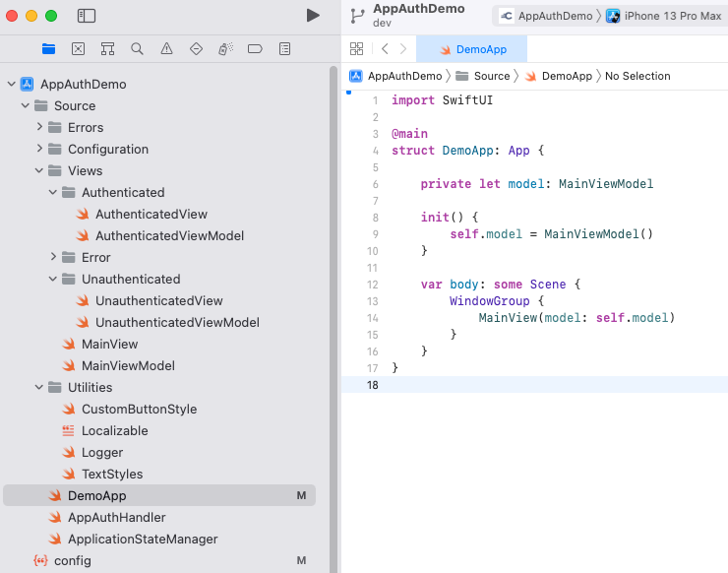This screenshot has width=728, height=573.
Task: Click the M status badge beside DemoApp
Action: pyautogui.click(x=301, y=495)
